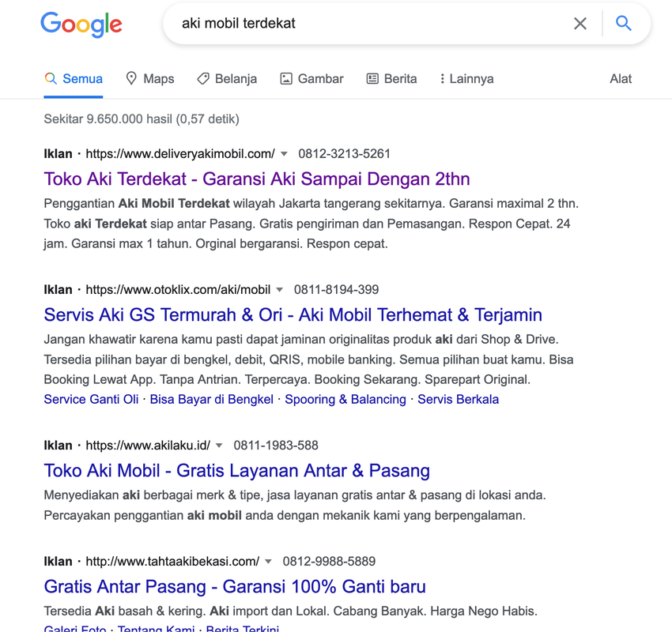Click the Google logo
Viewport: 672px width, 632px height.
coord(81,24)
